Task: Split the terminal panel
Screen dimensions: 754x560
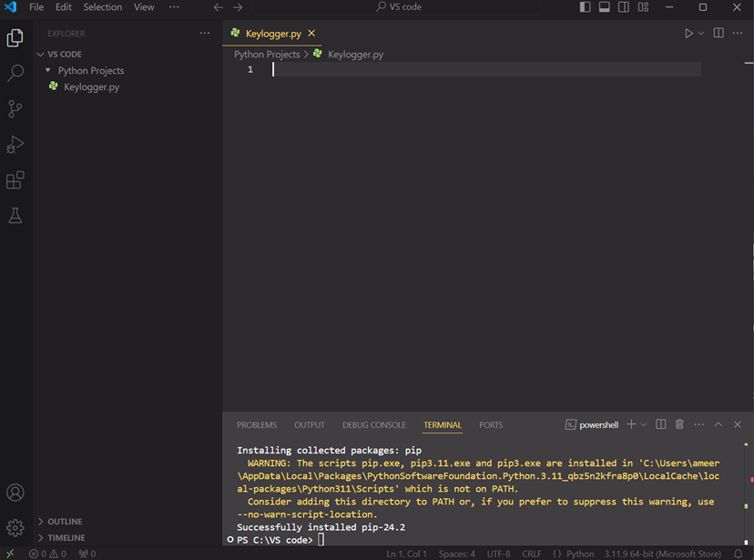Action: tap(661, 424)
